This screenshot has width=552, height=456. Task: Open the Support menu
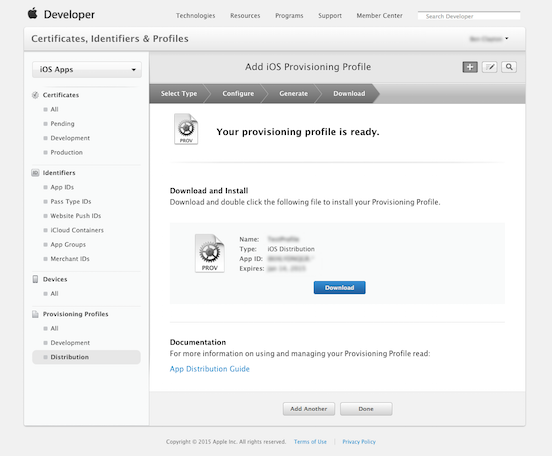330,16
